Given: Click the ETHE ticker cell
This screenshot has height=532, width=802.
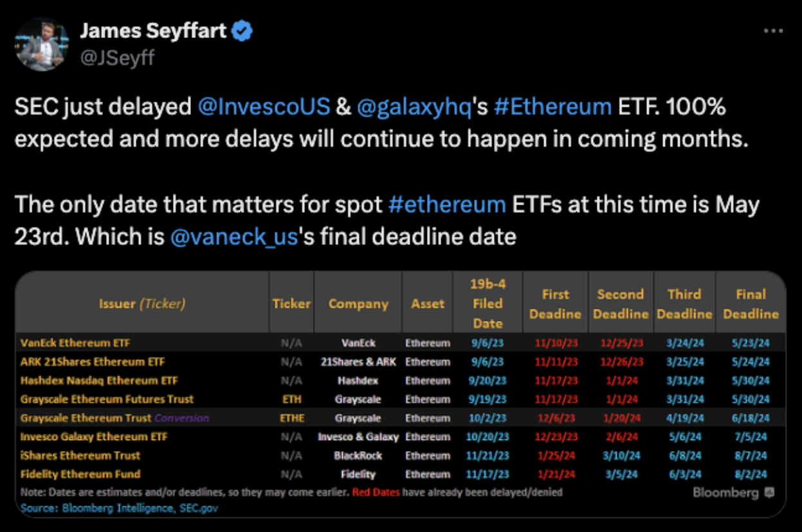Looking at the screenshot, I should pos(292,418).
